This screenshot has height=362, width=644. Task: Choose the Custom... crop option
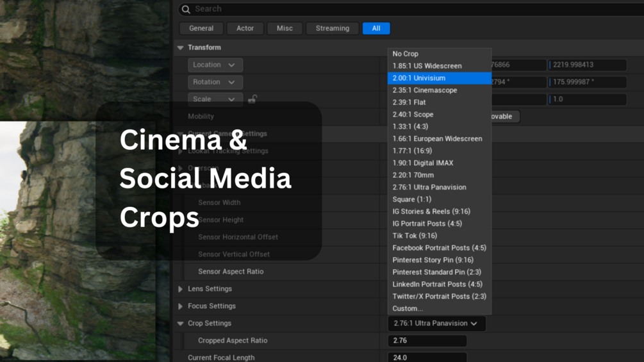[x=440, y=308]
